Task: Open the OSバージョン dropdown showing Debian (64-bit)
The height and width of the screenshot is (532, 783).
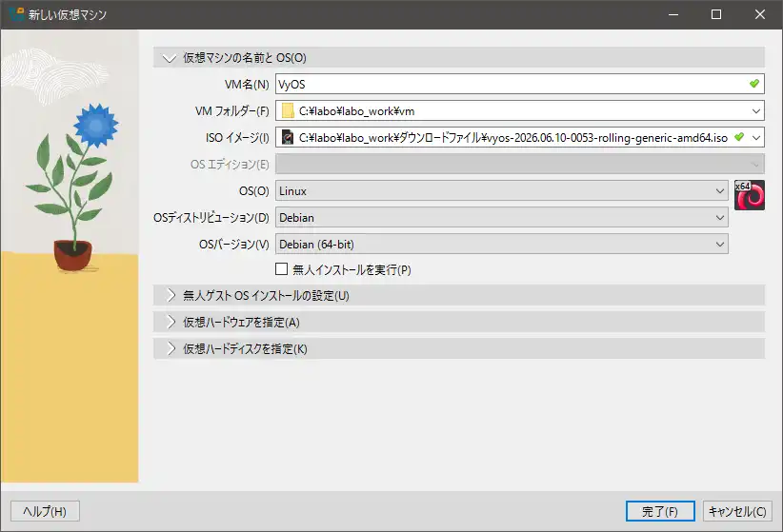Action: [x=501, y=244]
